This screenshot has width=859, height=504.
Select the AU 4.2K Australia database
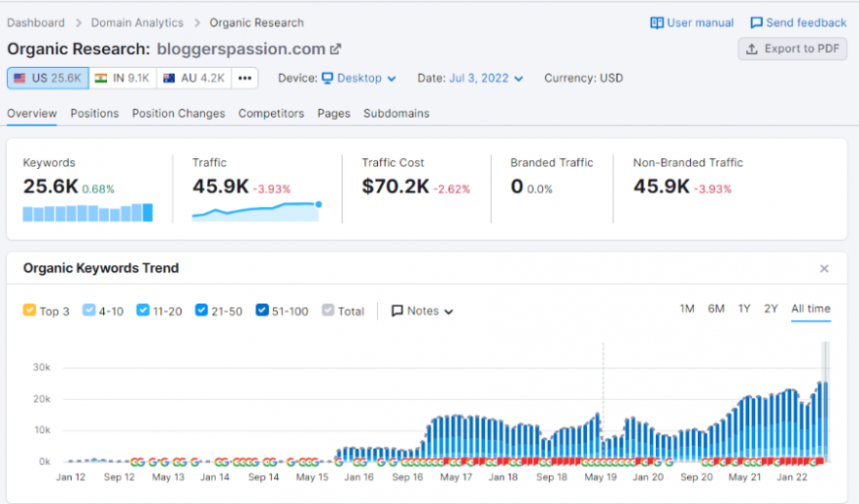[194, 79]
